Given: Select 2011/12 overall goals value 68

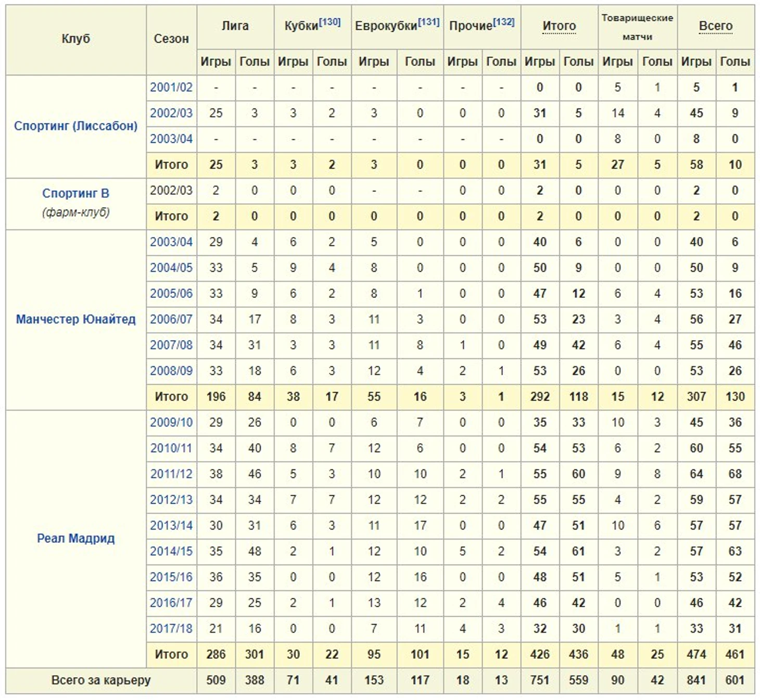Looking at the screenshot, I should tap(735, 474).
